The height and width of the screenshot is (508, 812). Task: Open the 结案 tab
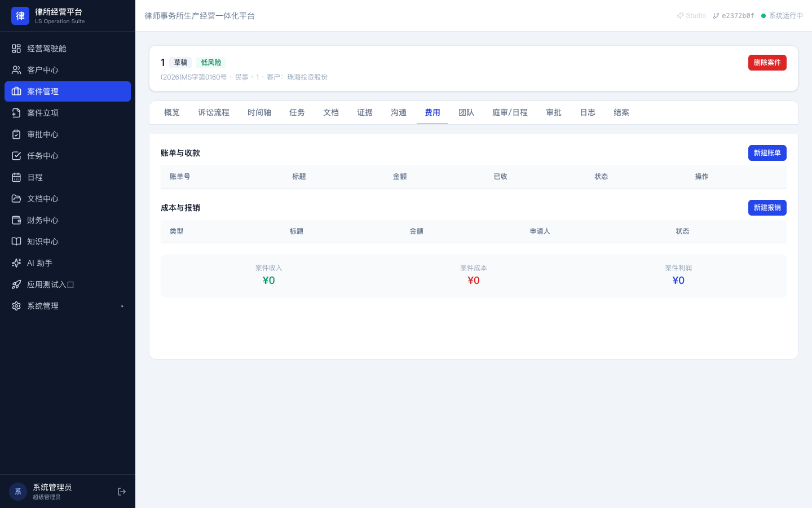click(621, 112)
